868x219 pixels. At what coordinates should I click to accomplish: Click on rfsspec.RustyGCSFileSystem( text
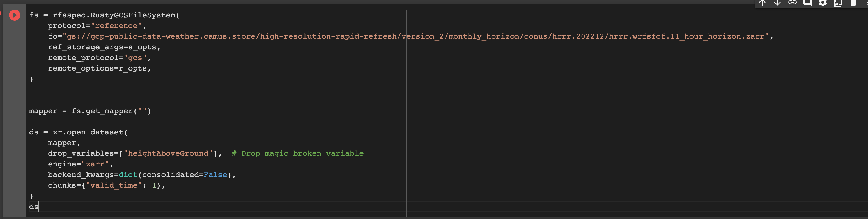click(x=116, y=15)
